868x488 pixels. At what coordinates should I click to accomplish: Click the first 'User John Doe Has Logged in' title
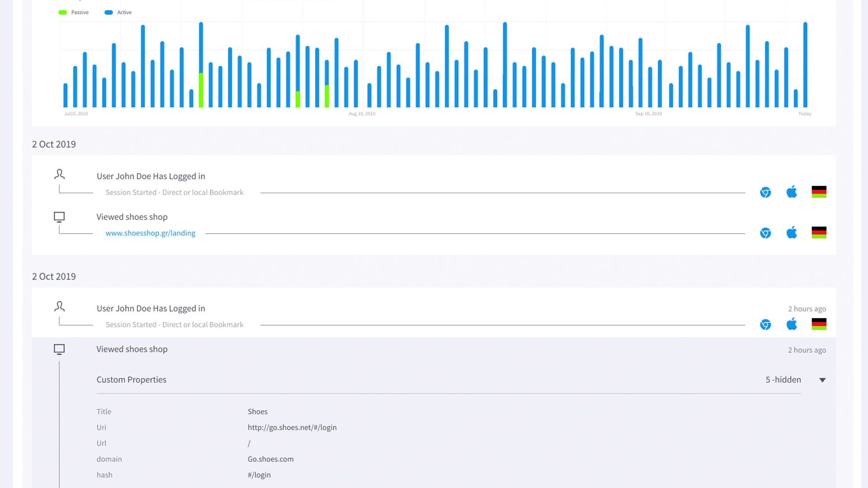(151, 176)
